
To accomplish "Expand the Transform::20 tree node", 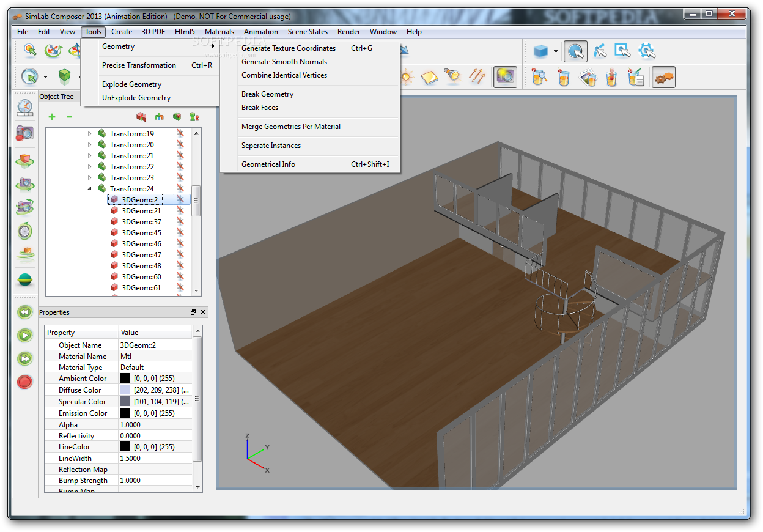I will pos(89,145).
